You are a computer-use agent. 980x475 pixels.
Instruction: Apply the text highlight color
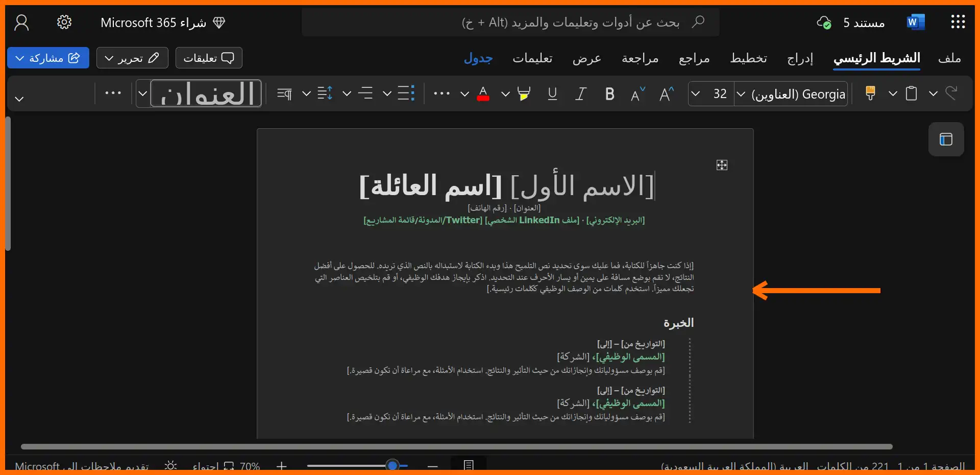click(524, 94)
